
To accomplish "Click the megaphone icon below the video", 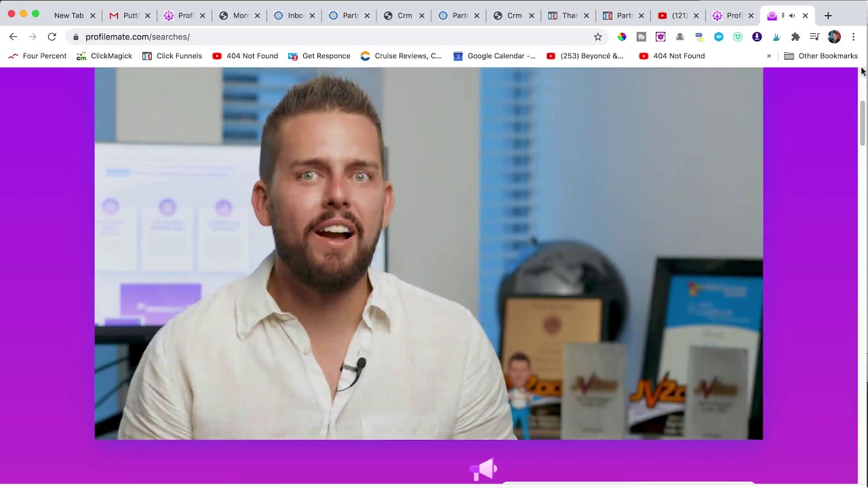I will tap(483, 469).
